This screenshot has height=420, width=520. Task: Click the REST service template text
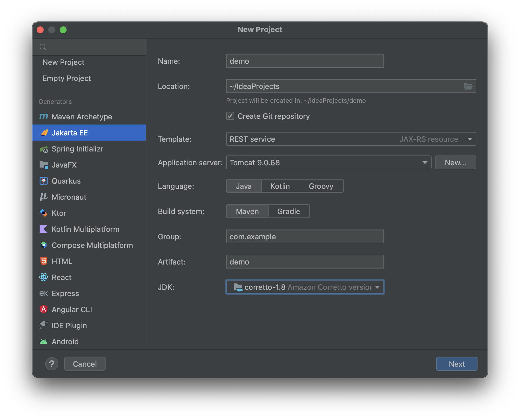coord(252,139)
